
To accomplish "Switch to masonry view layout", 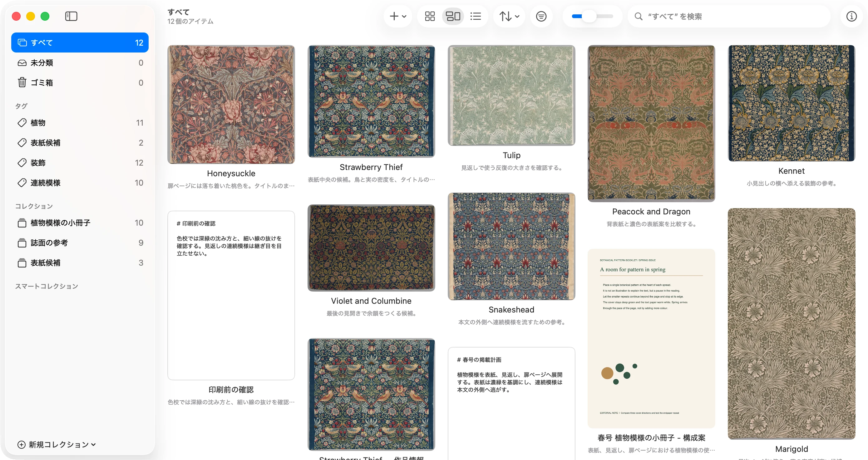I will [x=453, y=16].
